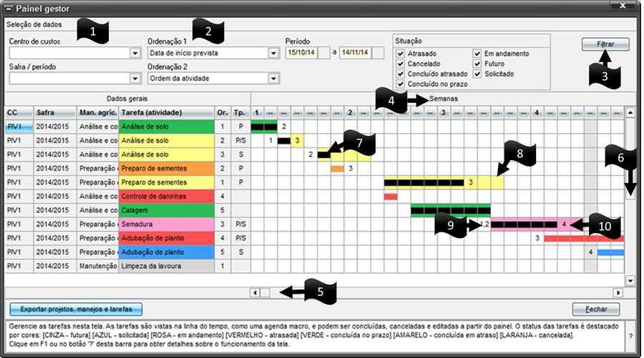
Task: Click the Safra column header
Action: point(54,113)
